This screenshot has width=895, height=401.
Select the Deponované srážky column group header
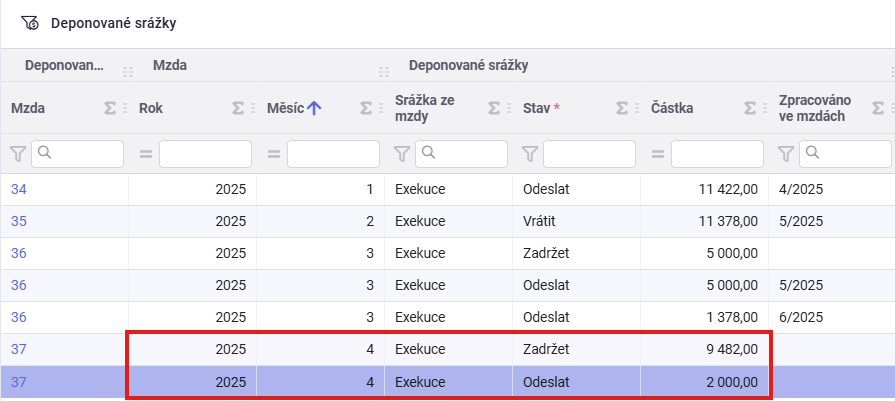coord(468,66)
